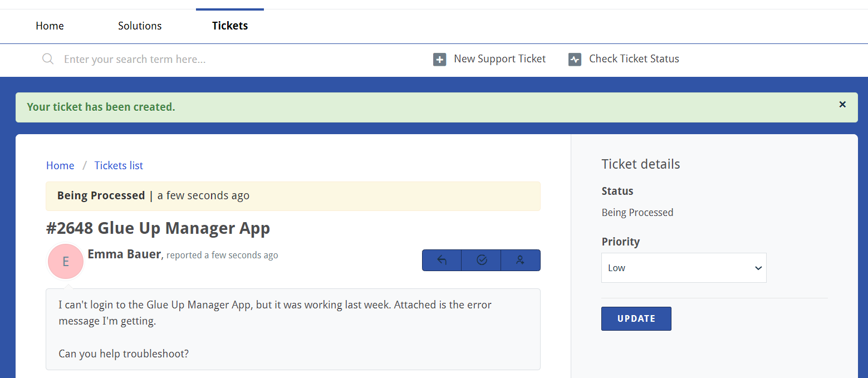
Task: Click the Ticket details heading
Action: [x=641, y=164]
